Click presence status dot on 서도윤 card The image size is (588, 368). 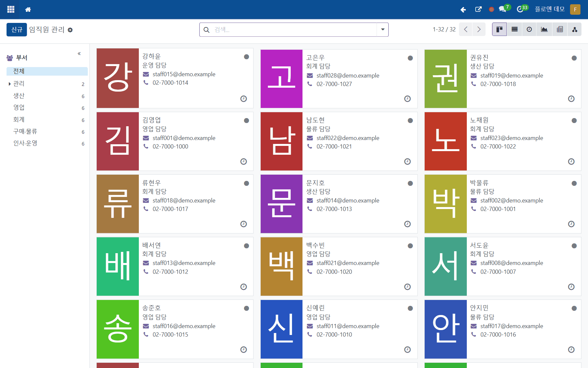point(574,246)
